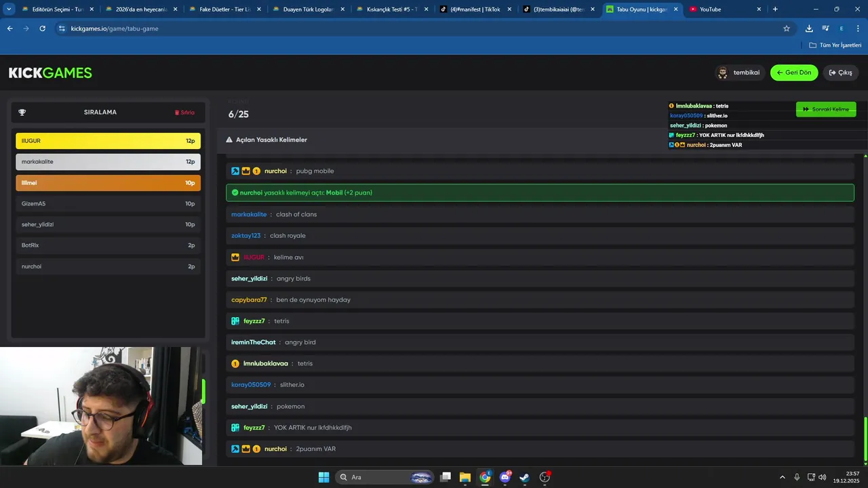Open a new browser tab

click(775, 9)
